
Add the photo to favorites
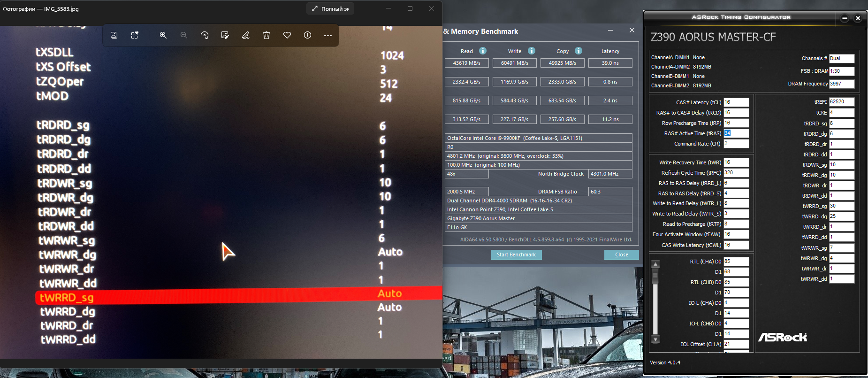(287, 35)
